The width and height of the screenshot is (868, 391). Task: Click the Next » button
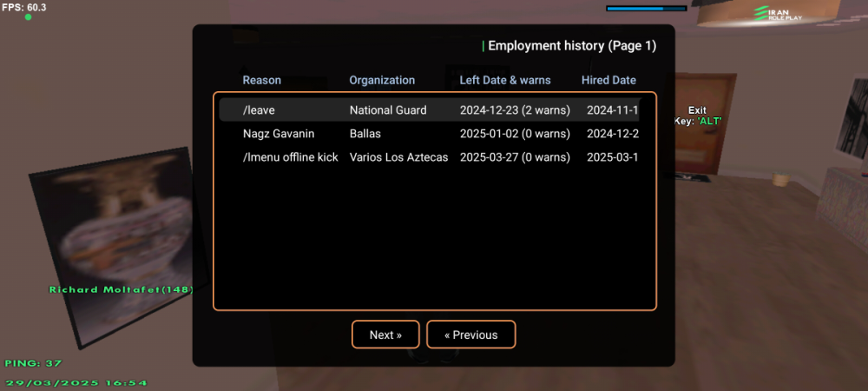pyautogui.click(x=385, y=335)
